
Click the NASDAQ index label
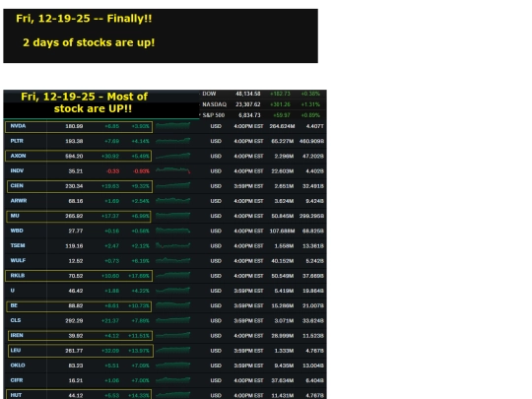[215, 104]
